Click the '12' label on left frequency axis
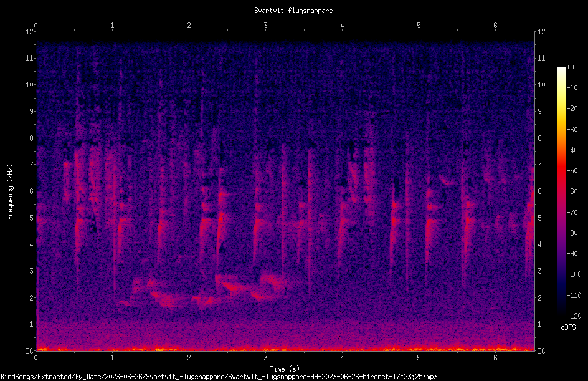This screenshot has height=381, width=588. tap(30, 32)
